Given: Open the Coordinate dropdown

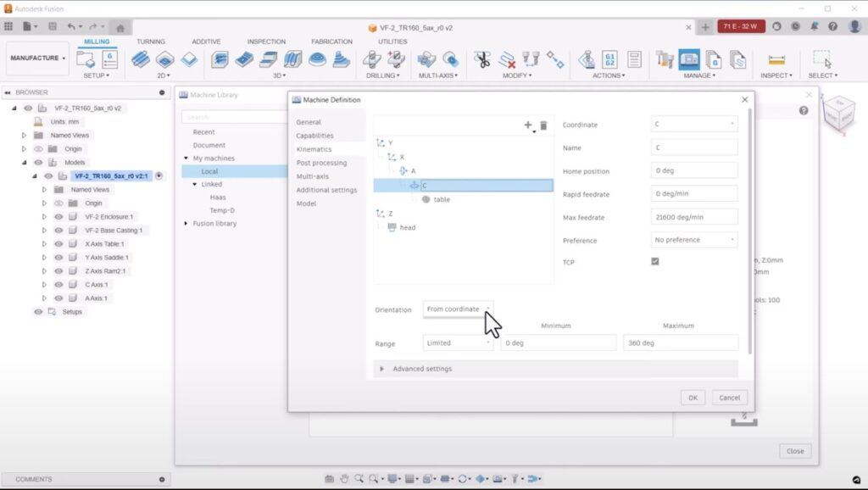Looking at the screenshot, I should 693,125.
